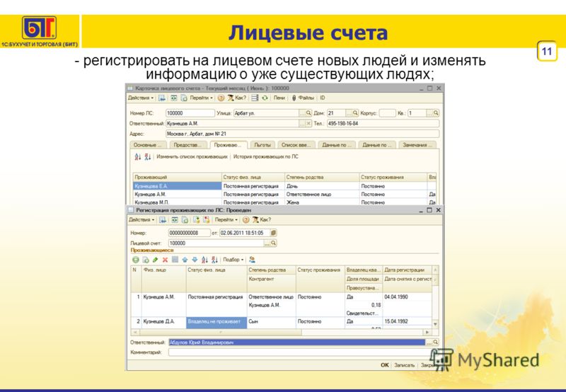The image size is (566, 392).
Task: Click Дочь cell in Степень родства column
Action: click(x=322, y=186)
